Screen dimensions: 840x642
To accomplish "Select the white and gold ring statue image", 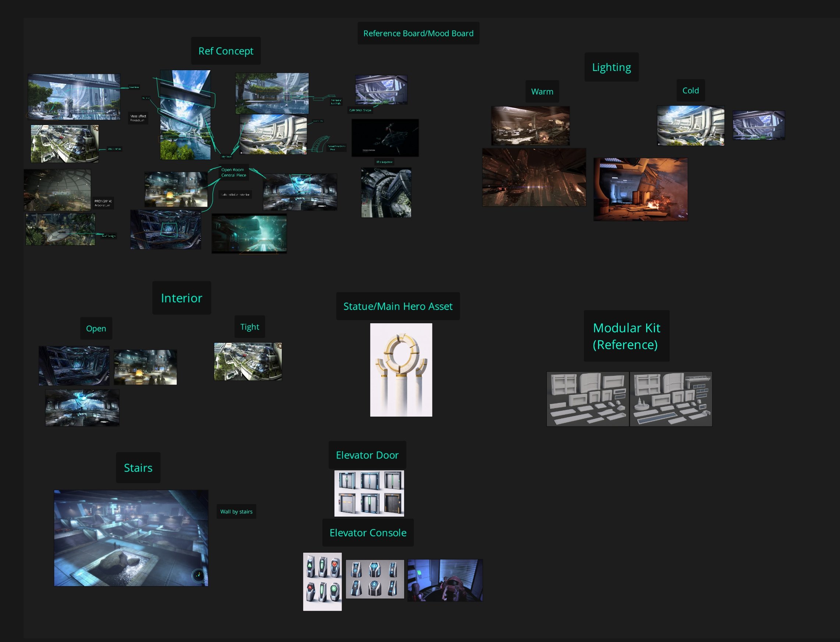I will pyautogui.click(x=401, y=370).
